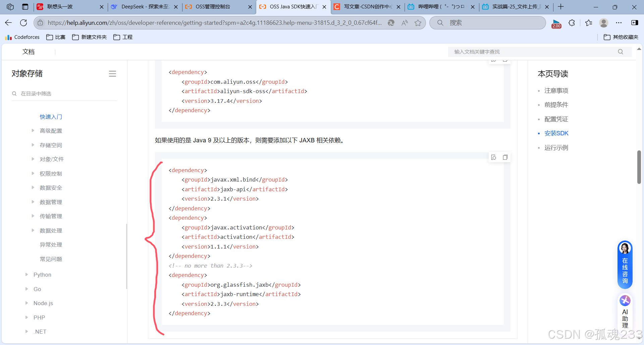Expand the Go SDK section

pyautogui.click(x=27, y=289)
